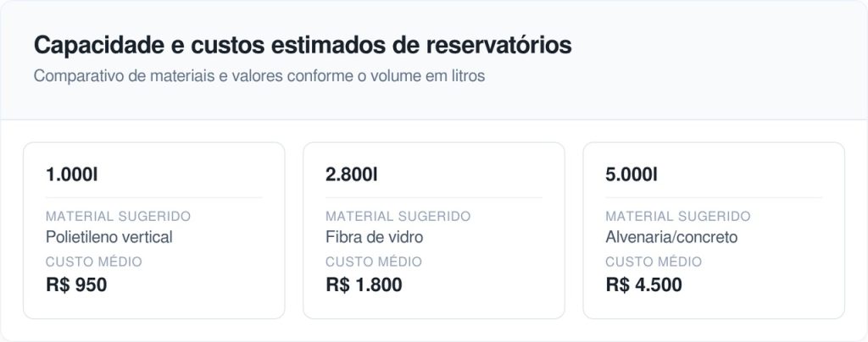Click the 'Capacidade e custos estimados de reservatórios' title
This screenshot has height=342, width=868.
(x=303, y=46)
